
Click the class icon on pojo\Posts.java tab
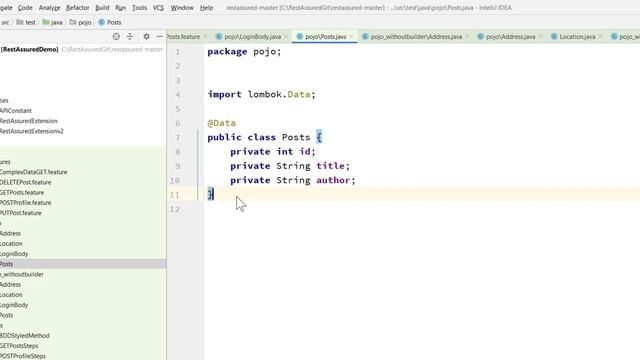click(300, 36)
